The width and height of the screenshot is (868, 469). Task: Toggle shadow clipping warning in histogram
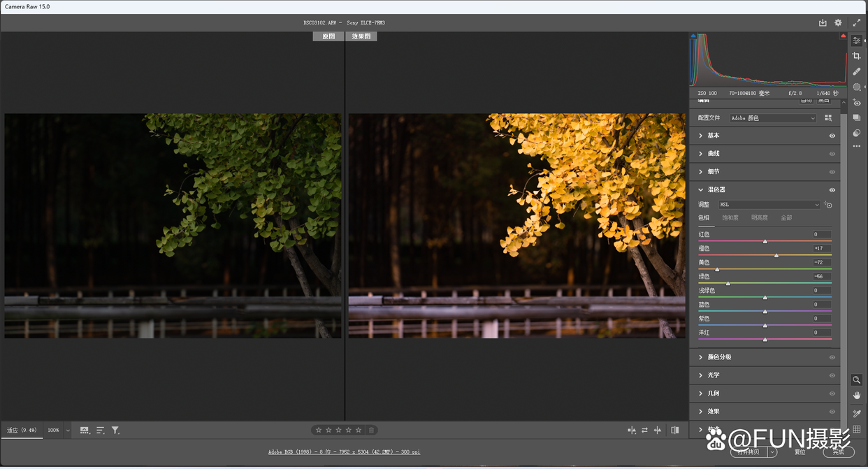[x=693, y=36]
